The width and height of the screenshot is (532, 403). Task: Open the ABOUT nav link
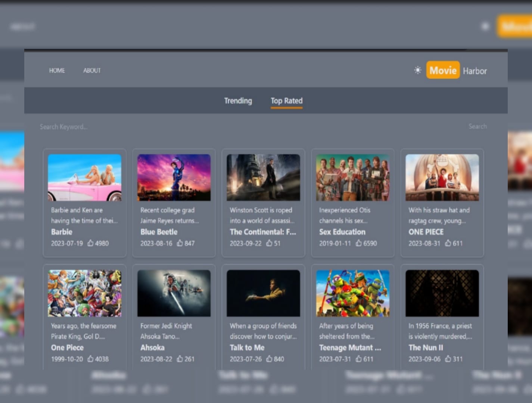tap(92, 71)
